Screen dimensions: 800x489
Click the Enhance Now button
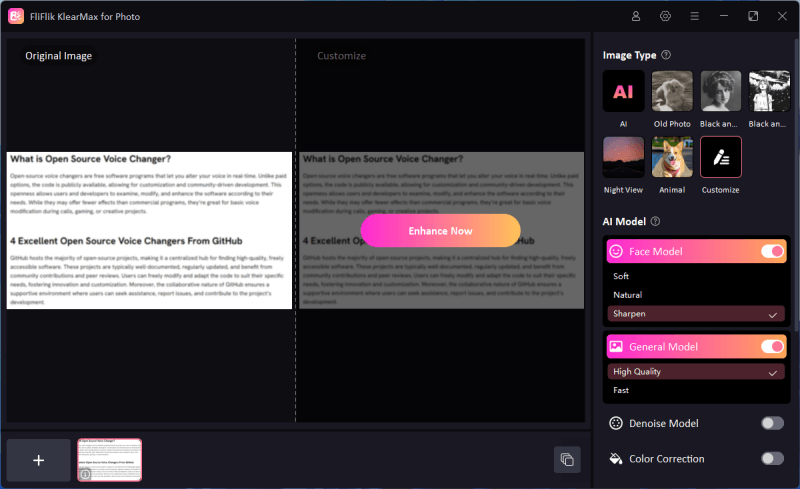pyautogui.click(x=440, y=230)
